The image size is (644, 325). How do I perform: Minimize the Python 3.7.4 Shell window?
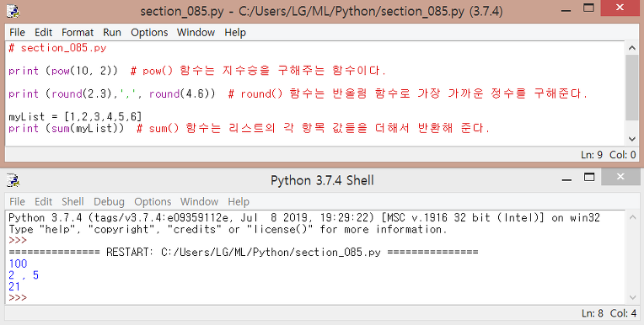click(x=566, y=178)
